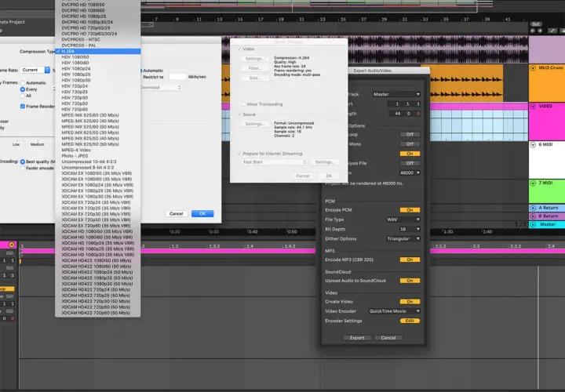
Task: Select HDV 1080p24 from list
Action: click(x=97, y=68)
